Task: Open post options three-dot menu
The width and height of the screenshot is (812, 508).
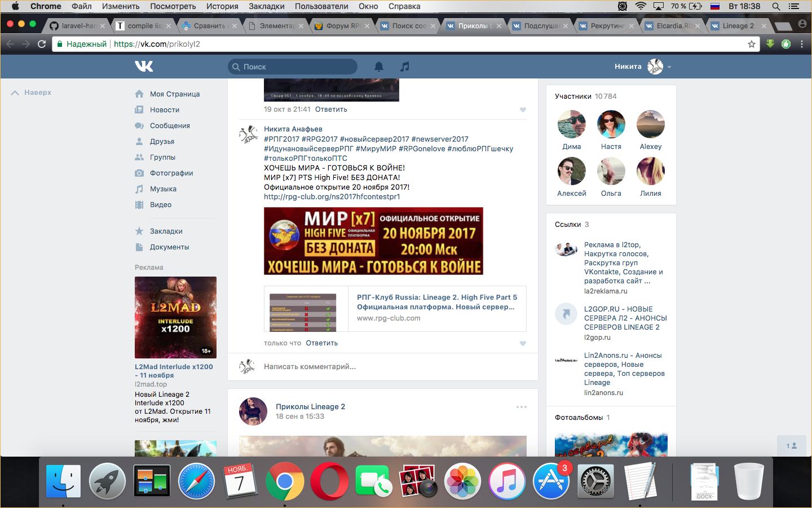Action: tap(522, 407)
